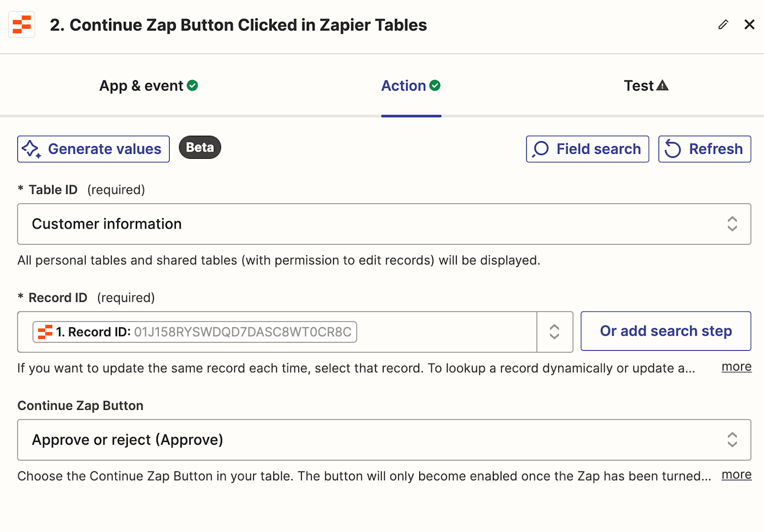Image resolution: width=764 pixels, height=532 pixels.
Task: Click the warning triangle icon next to Test
Action: tap(662, 86)
